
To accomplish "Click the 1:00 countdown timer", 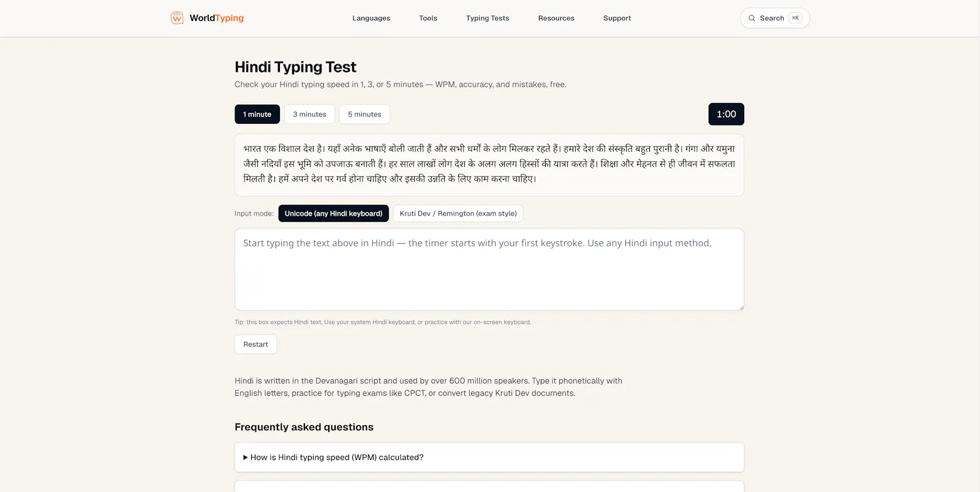I will [x=726, y=114].
